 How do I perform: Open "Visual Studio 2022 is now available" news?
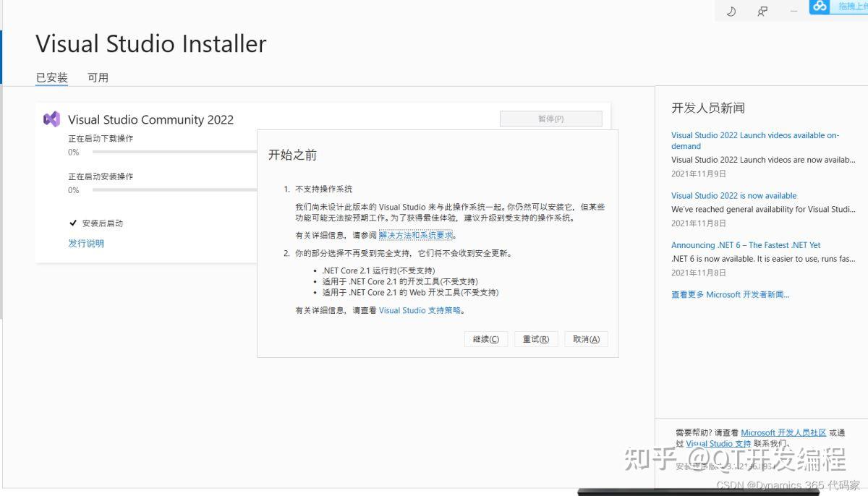click(733, 195)
